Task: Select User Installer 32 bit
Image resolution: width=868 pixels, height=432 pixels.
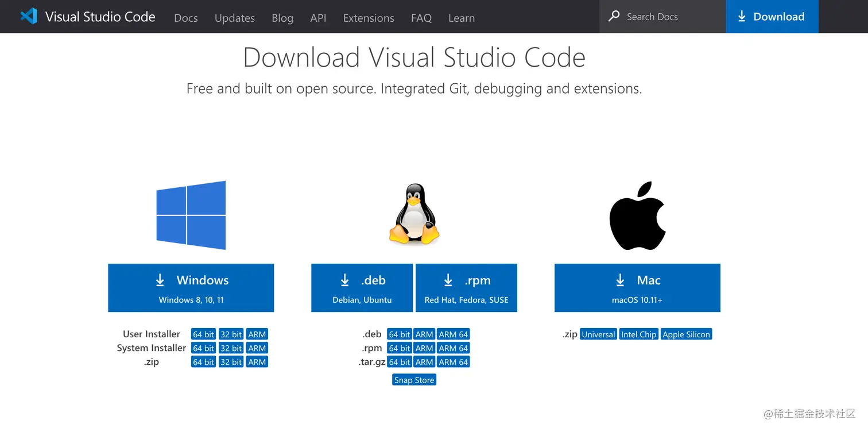Action: pos(231,334)
